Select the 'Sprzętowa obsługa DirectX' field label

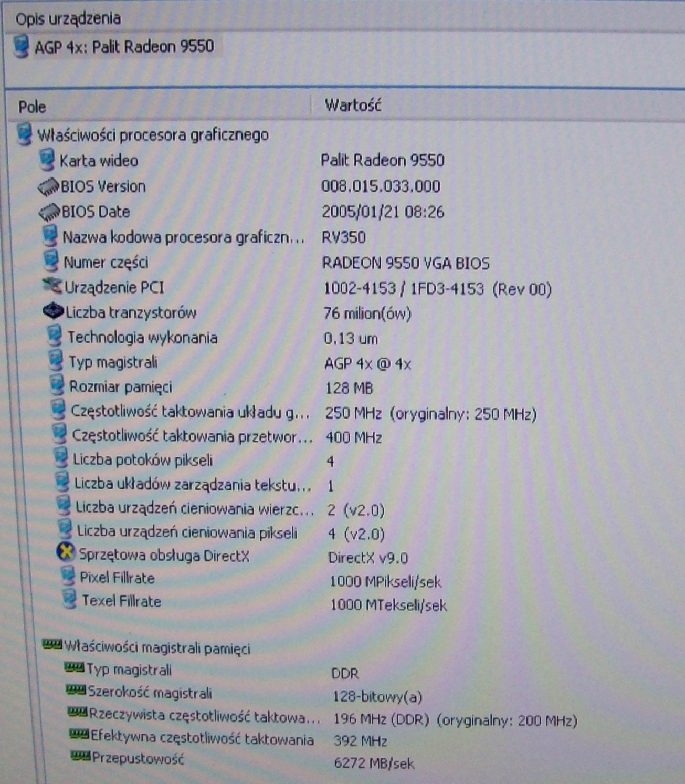(164, 555)
